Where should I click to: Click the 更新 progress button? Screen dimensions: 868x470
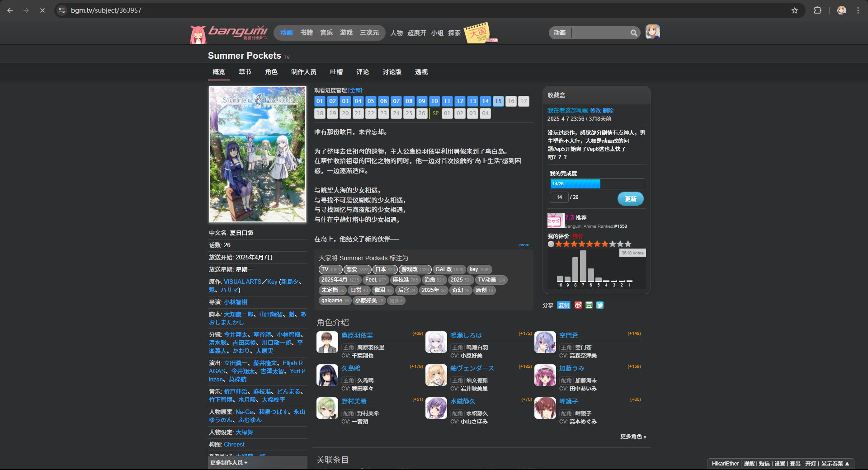coord(630,199)
